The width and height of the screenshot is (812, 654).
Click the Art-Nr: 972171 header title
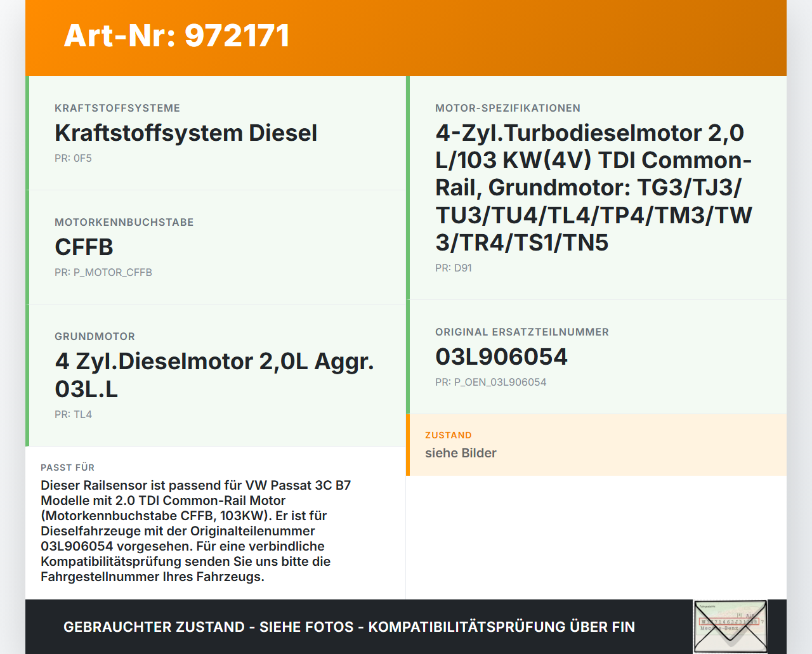point(177,36)
